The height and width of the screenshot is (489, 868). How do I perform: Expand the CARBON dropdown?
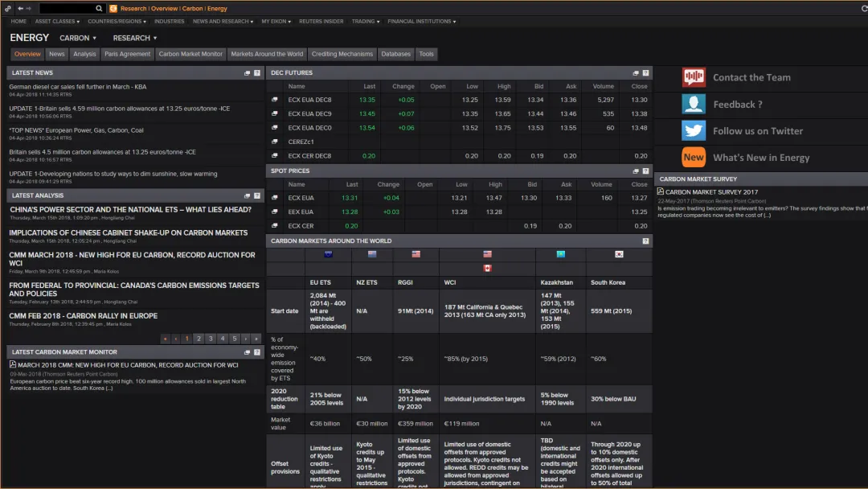(x=78, y=38)
